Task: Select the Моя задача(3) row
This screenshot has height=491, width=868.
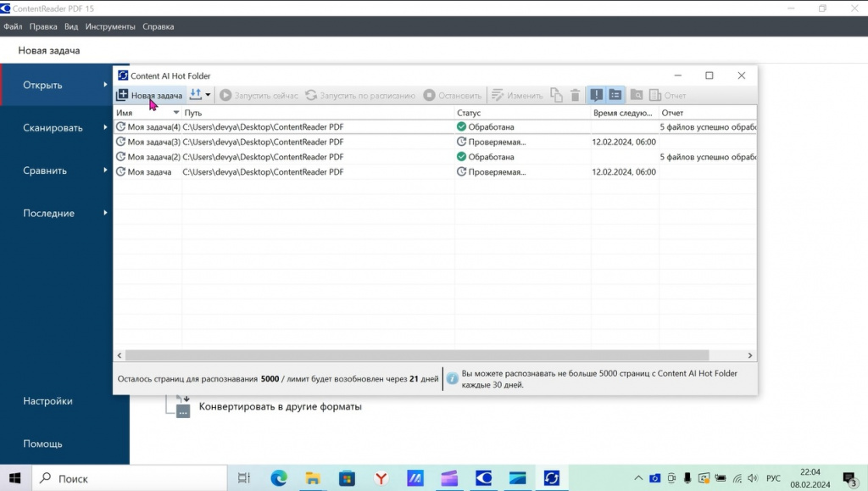Action: tap(435, 142)
